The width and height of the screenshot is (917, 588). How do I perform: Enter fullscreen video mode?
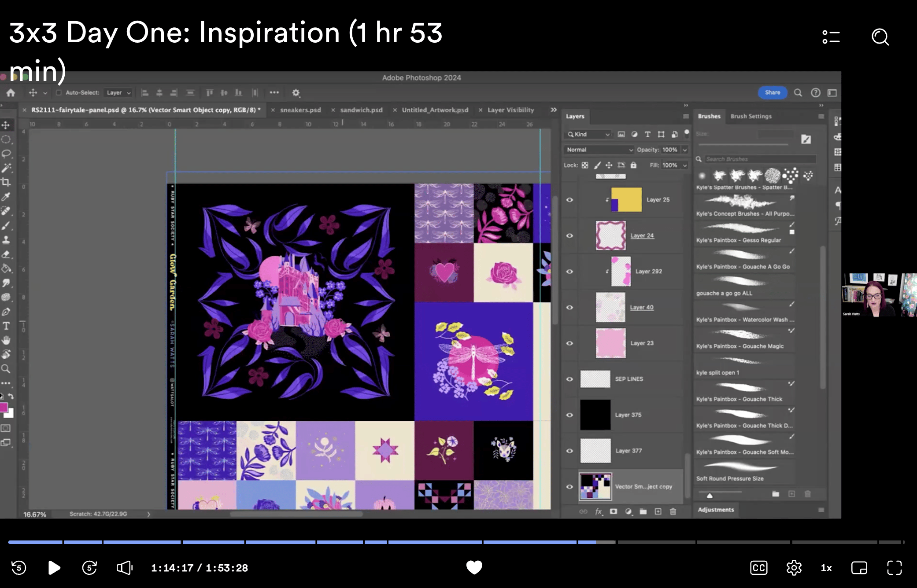tap(894, 568)
